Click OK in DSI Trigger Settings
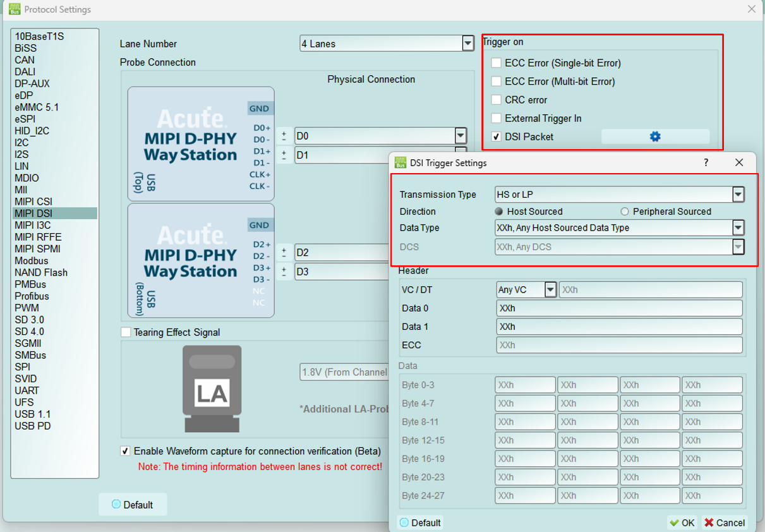The height and width of the screenshot is (532, 765). click(682, 523)
